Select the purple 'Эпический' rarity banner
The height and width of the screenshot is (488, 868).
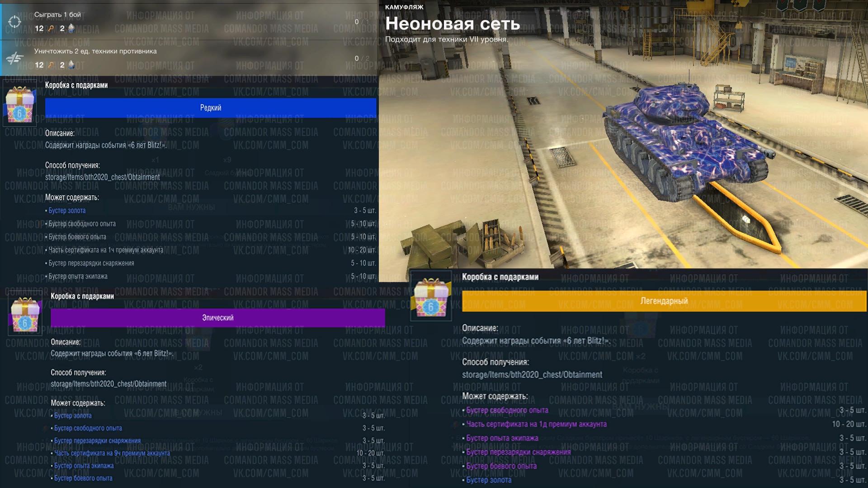point(217,318)
